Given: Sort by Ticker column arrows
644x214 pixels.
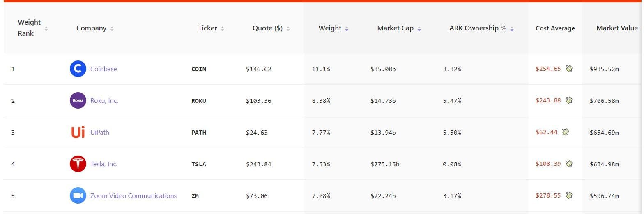Looking at the screenshot, I should coord(223,29).
